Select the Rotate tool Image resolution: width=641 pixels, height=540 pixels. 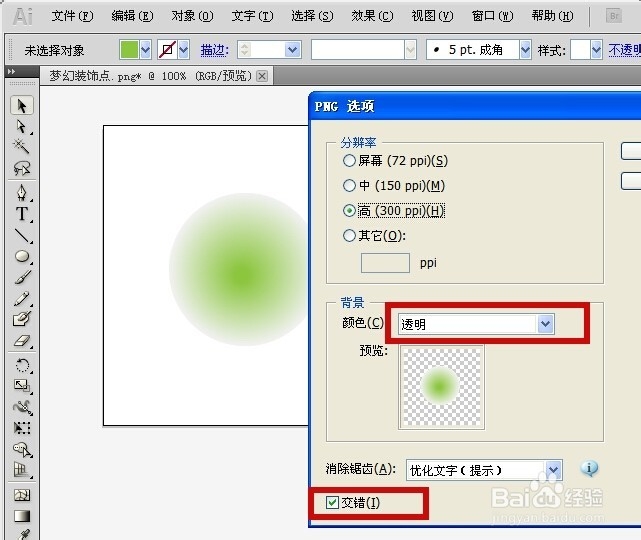tap(22, 365)
